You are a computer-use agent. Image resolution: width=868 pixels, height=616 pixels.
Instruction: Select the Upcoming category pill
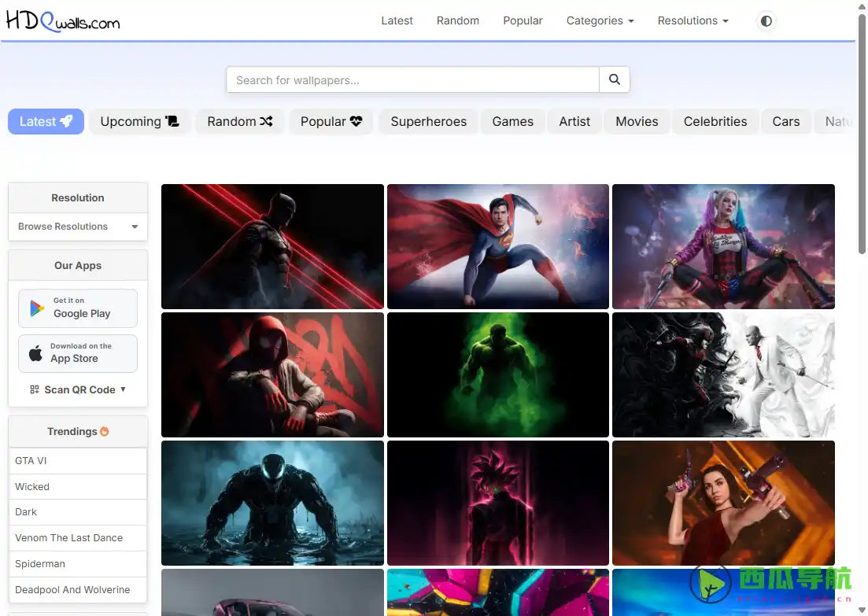pyautogui.click(x=139, y=121)
